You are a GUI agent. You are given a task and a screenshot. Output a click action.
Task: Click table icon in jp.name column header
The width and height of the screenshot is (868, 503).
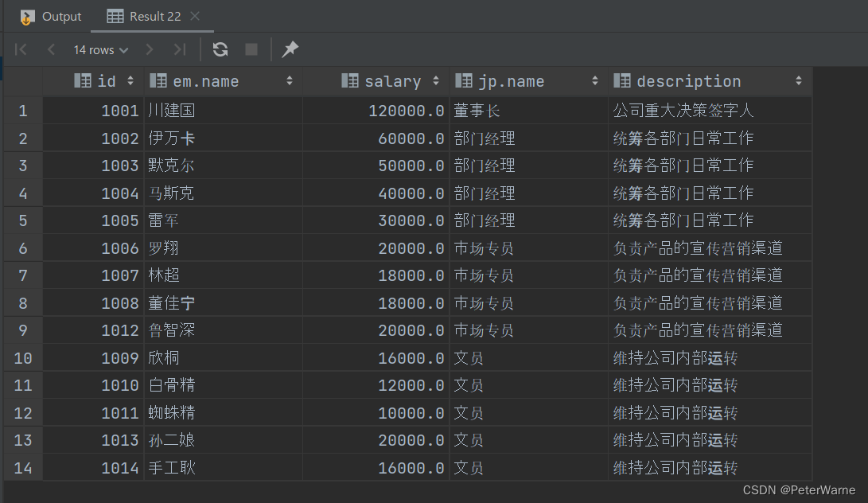pos(464,81)
